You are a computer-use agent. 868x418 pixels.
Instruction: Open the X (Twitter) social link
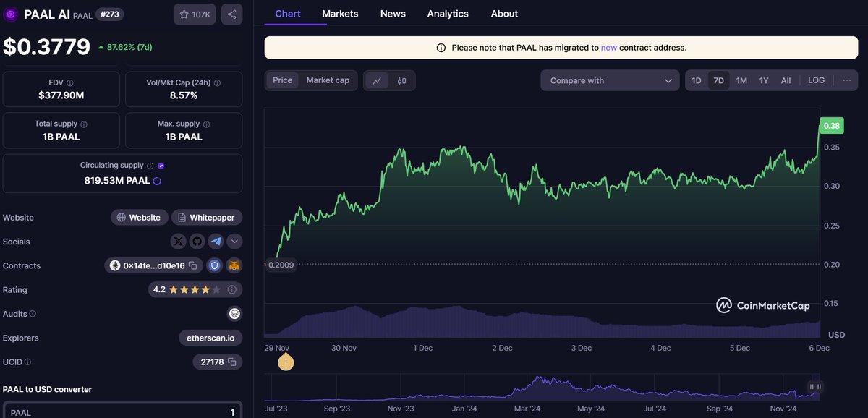[x=179, y=242]
